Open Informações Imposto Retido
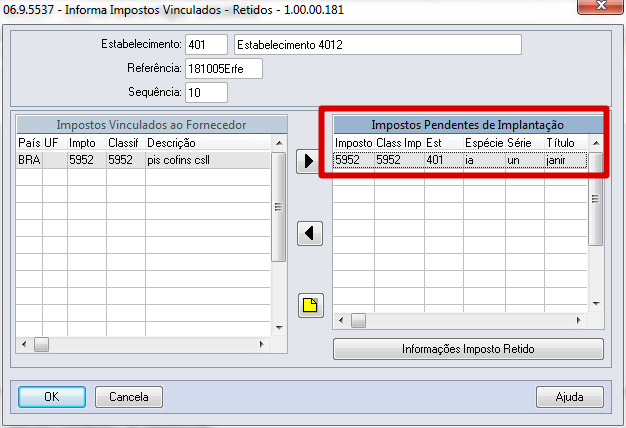This screenshot has height=428, width=626. coord(468,349)
